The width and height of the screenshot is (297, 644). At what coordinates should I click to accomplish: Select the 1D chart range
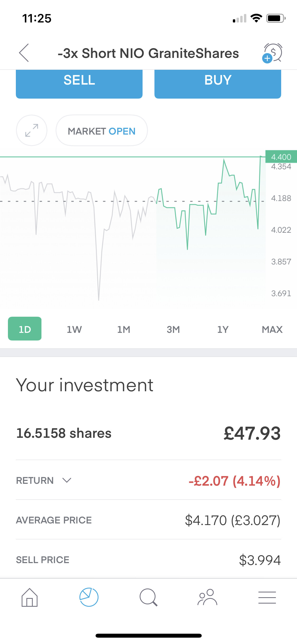[25, 329]
